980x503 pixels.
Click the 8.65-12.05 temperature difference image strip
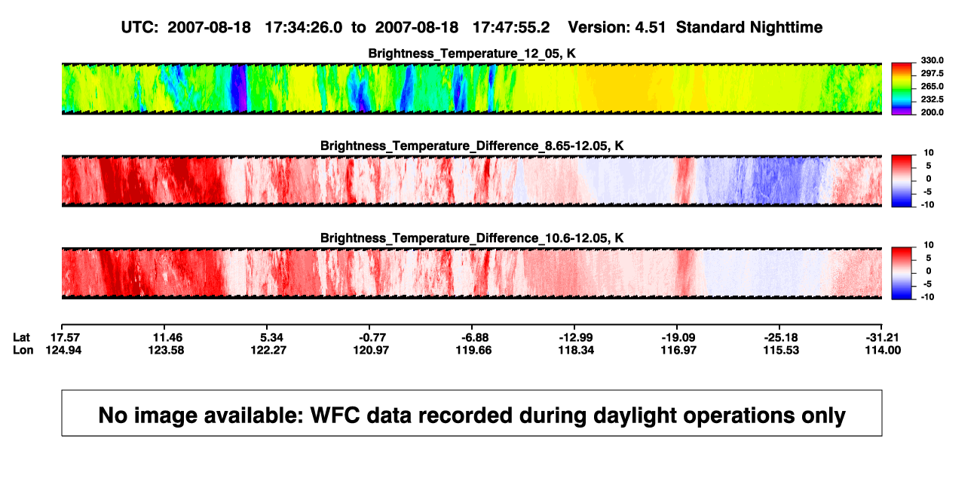tap(472, 181)
